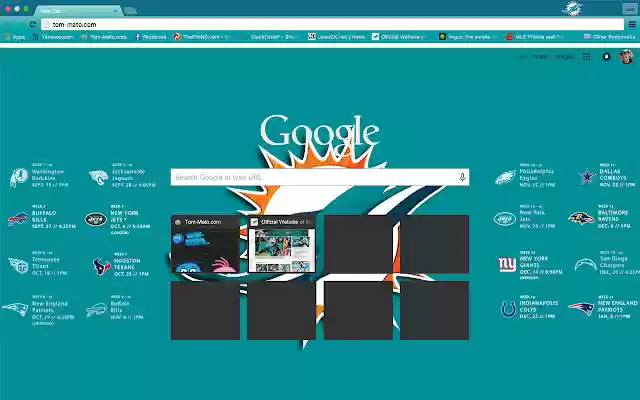Open the Gmail link

[x=540, y=57]
